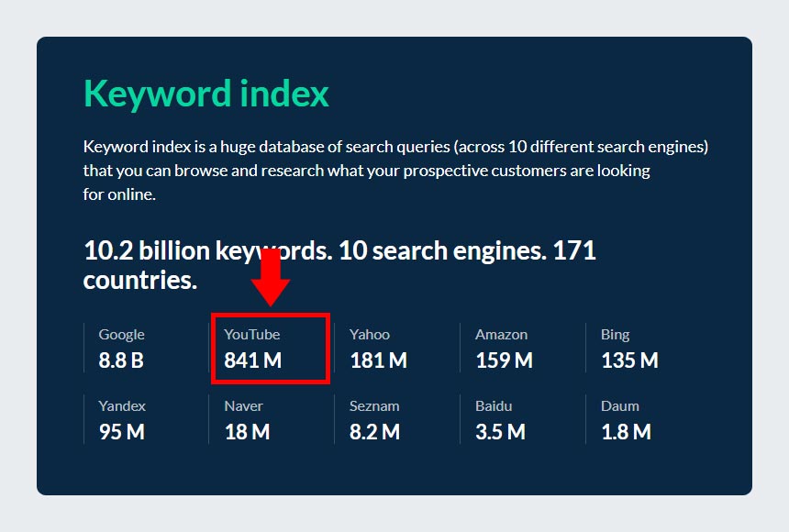Select the Google label
This screenshot has height=532, width=789.
click(x=121, y=335)
